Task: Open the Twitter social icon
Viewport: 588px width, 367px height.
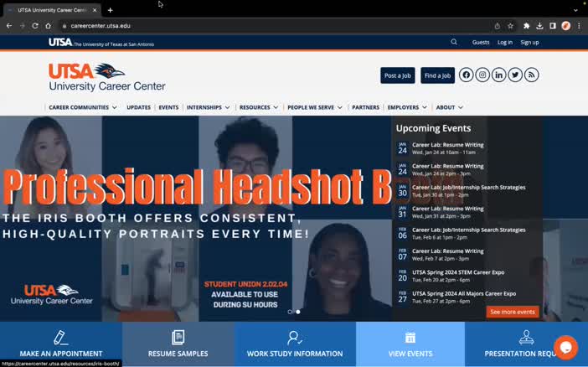Action: (x=515, y=75)
